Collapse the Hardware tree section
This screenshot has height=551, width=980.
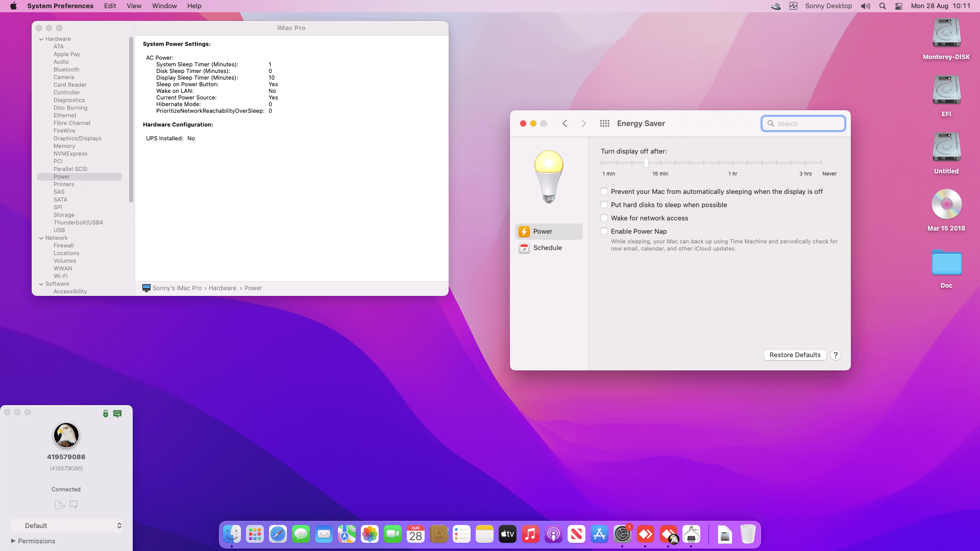41,39
